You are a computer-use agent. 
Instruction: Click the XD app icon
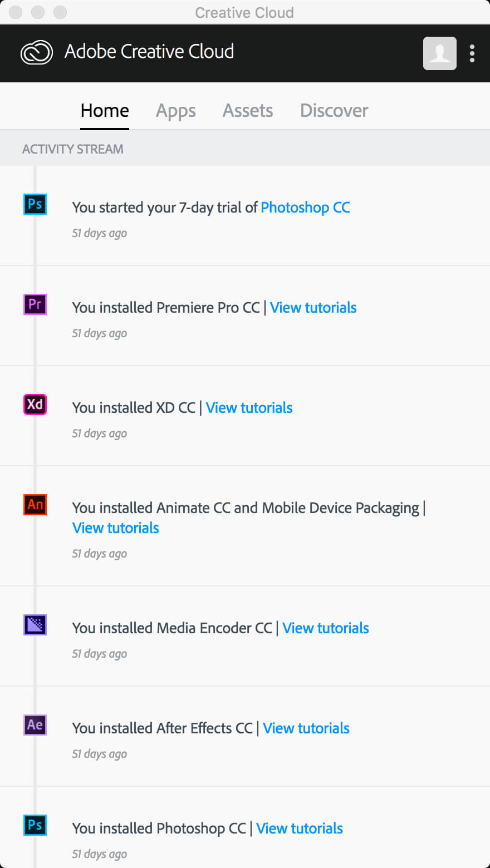coord(35,405)
